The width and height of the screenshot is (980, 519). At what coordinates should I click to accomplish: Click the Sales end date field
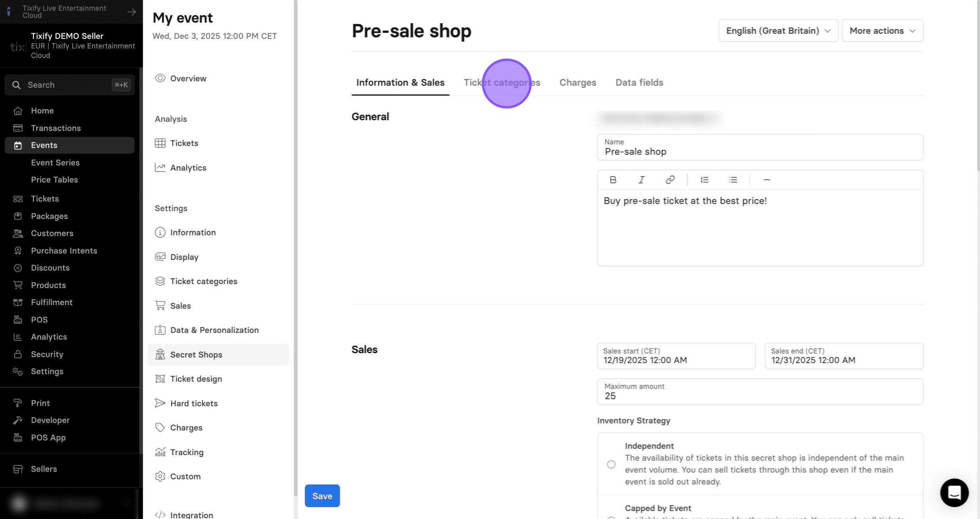844,356
